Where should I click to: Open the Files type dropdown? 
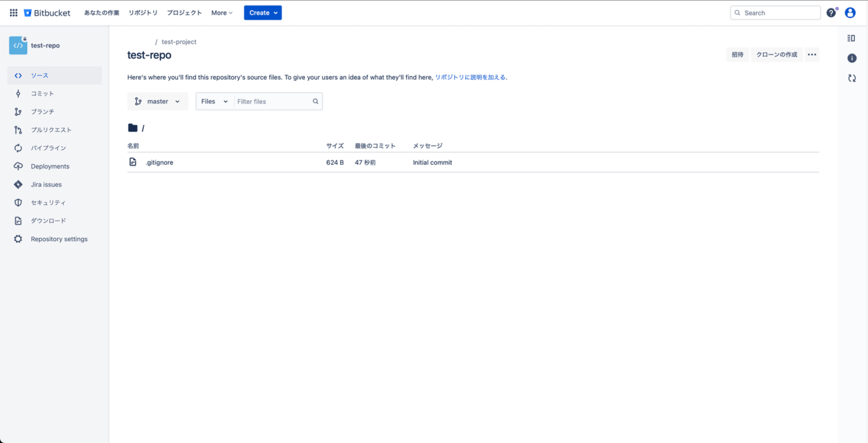[x=215, y=102]
